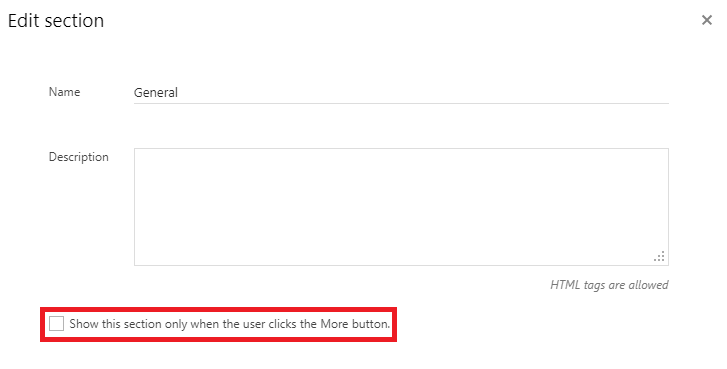This screenshot has height=369, width=727.
Task: Click the word More in checkbox label
Action: 334,324
